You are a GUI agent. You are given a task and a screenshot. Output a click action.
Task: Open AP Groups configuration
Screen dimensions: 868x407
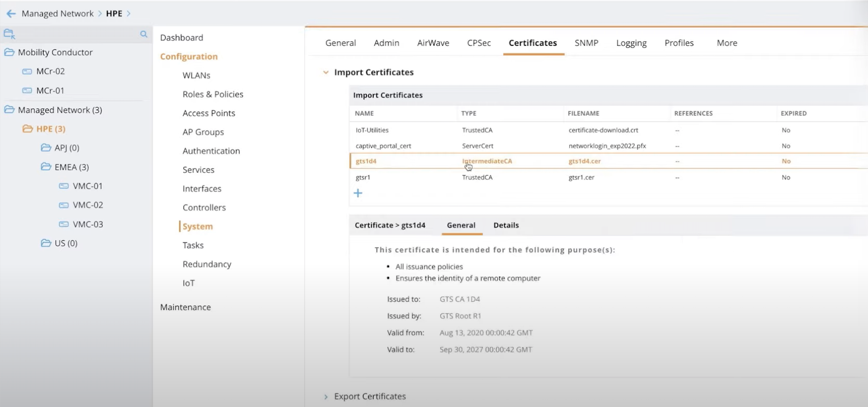pos(203,132)
